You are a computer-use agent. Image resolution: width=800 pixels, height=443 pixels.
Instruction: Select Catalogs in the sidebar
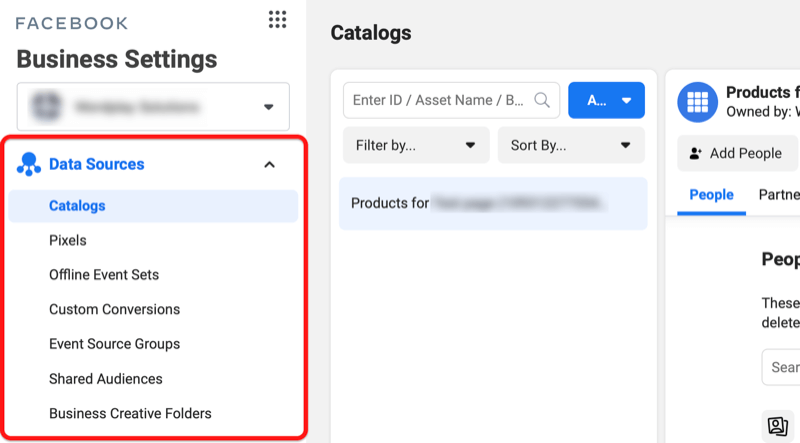153,206
